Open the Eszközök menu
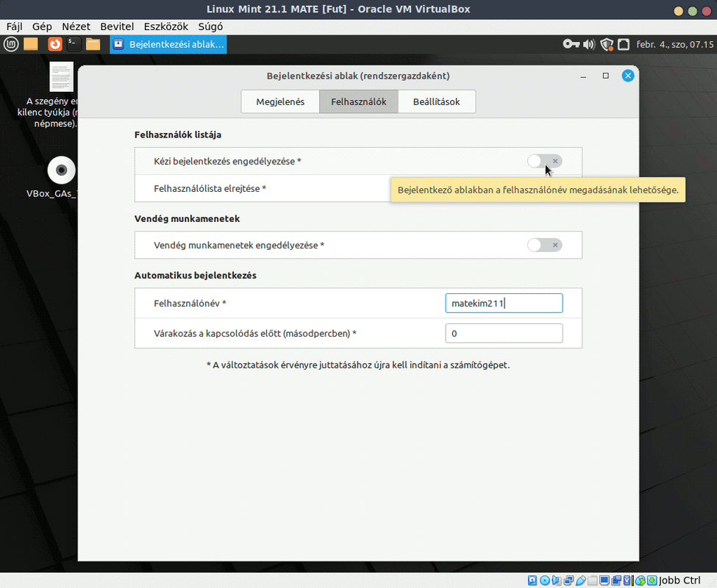 tap(166, 26)
